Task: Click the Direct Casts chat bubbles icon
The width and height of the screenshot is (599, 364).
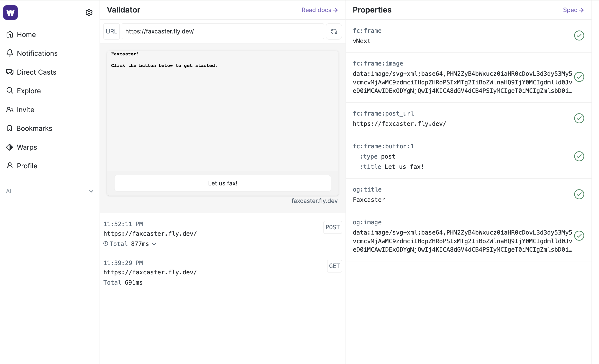Action: click(x=10, y=72)
